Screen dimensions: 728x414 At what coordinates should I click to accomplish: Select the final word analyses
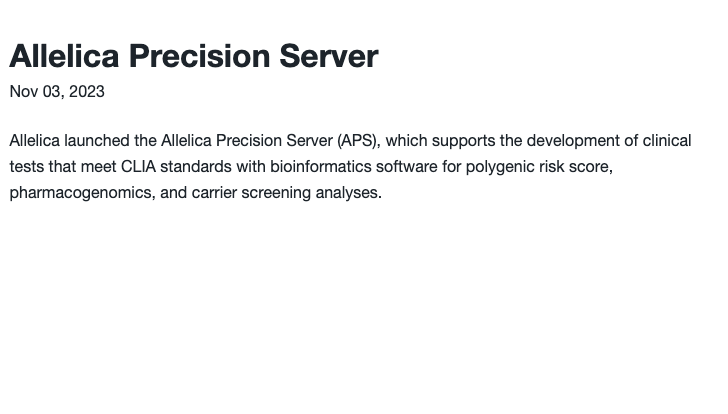(348, 193)
